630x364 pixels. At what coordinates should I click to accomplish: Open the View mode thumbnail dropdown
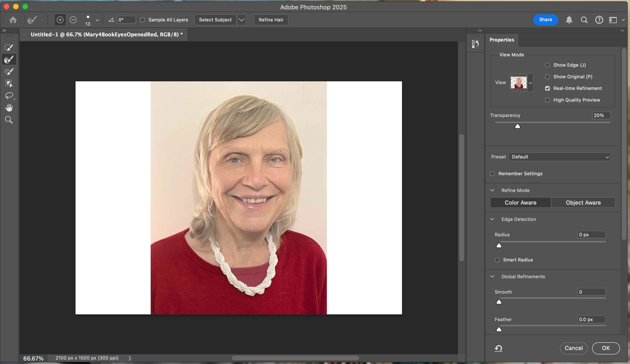(x=530, y=83)
